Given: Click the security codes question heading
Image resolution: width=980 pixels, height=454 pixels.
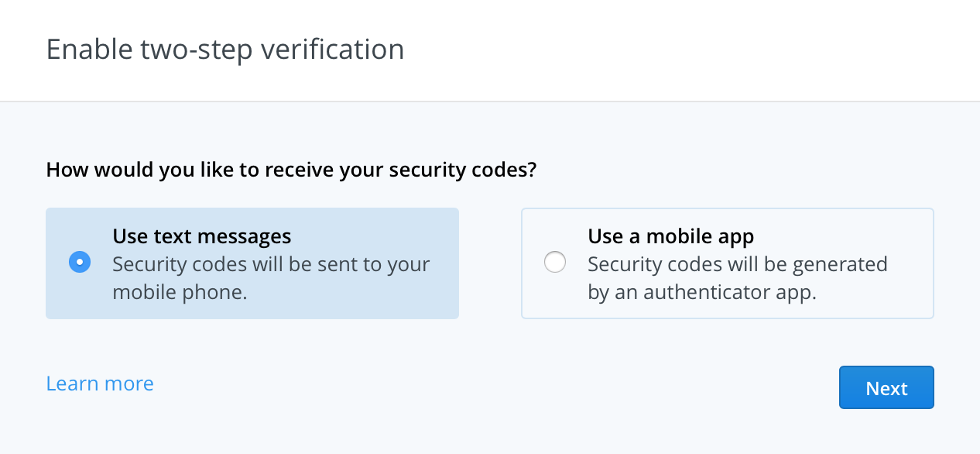Looking at the screenshot, I should click(291, 169).
